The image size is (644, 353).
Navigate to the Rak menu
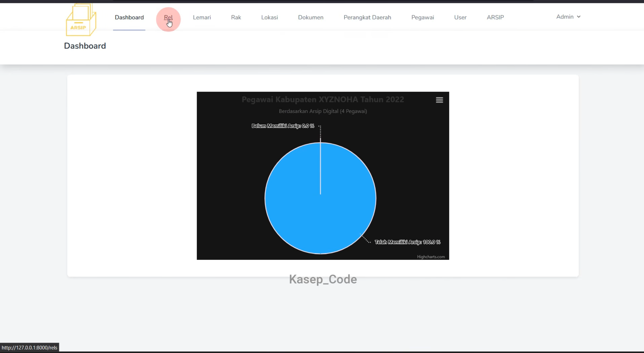coord(236,17)
